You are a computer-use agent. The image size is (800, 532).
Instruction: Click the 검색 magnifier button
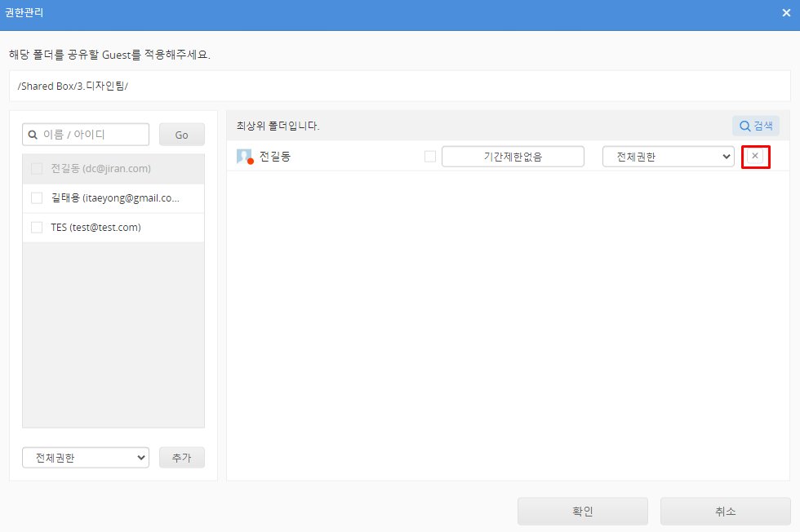(756, 126)
